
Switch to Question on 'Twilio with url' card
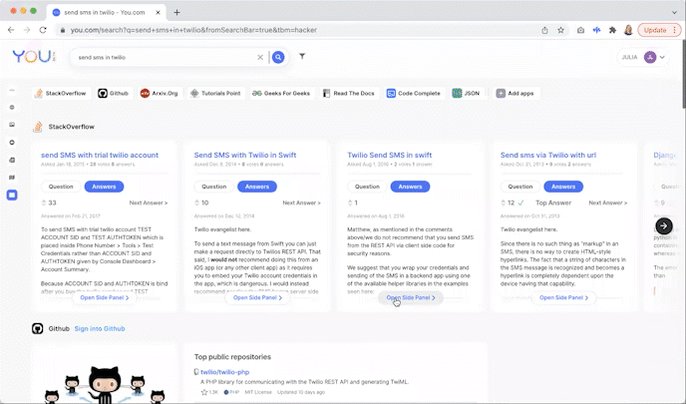520,186
